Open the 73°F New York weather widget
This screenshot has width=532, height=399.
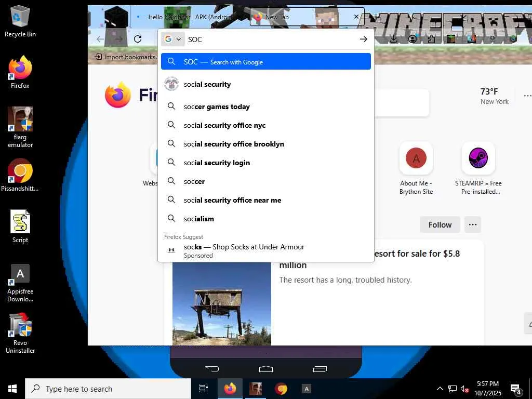click(x=494, y=96)
